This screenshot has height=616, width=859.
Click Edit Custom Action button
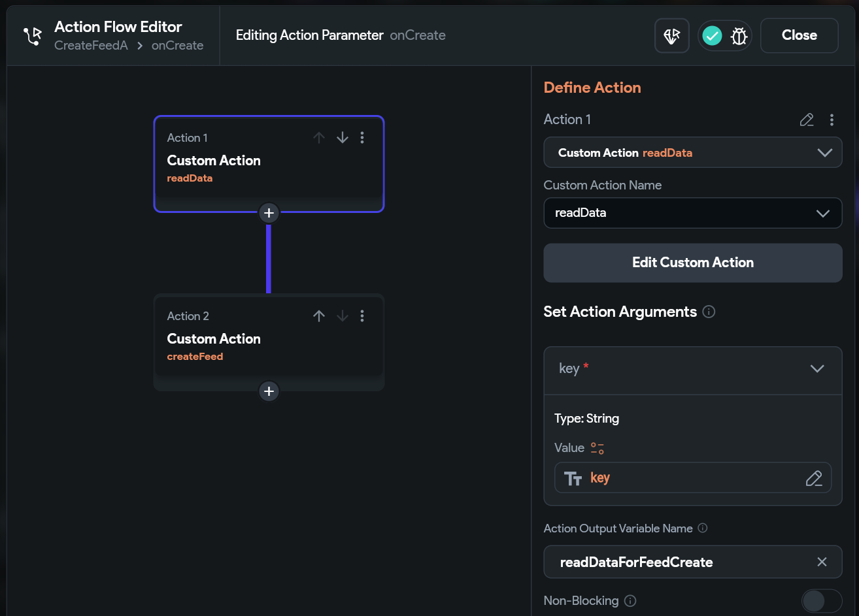(693, 263)
